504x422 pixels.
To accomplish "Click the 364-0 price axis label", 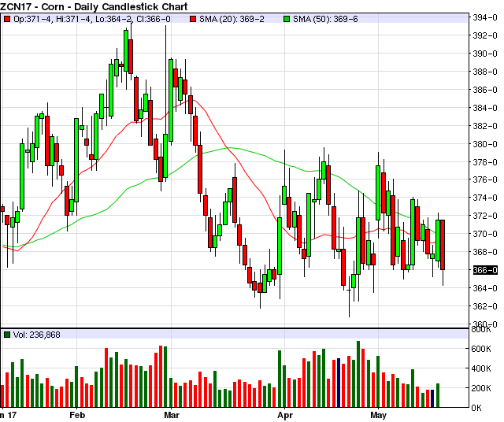I will 485,288.
